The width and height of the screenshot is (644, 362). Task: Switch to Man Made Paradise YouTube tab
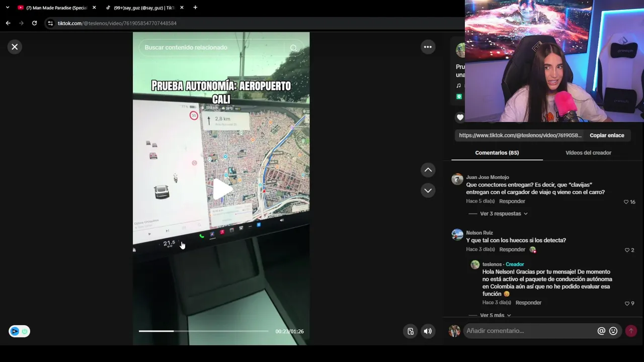(x=56, y=8)
